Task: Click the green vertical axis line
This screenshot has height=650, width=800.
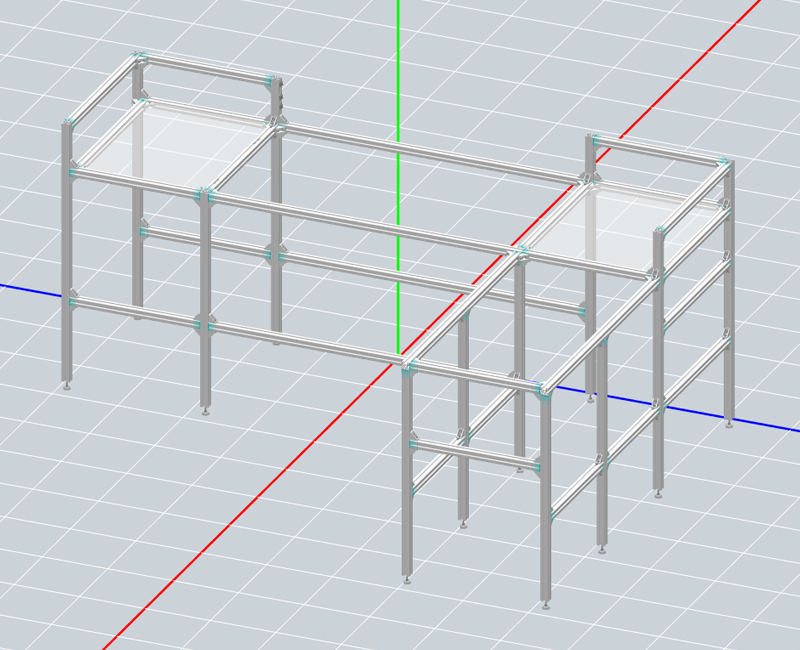Action: (x=398, y=60)
